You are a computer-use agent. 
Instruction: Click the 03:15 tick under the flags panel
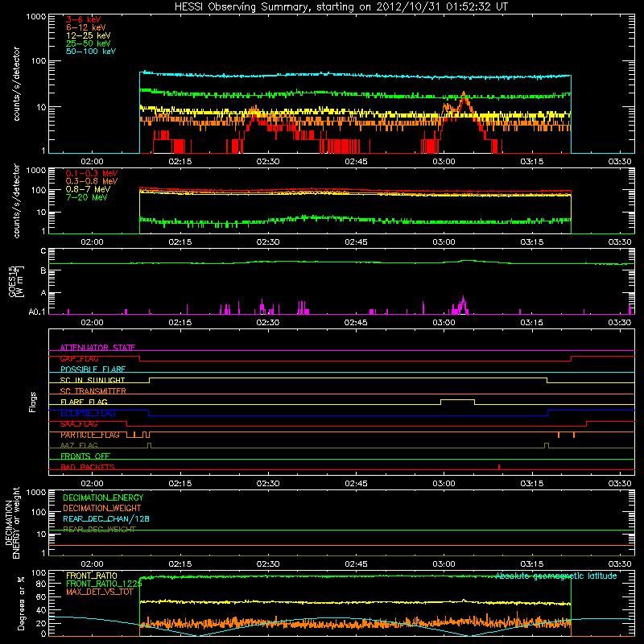[x=532, y=484]
